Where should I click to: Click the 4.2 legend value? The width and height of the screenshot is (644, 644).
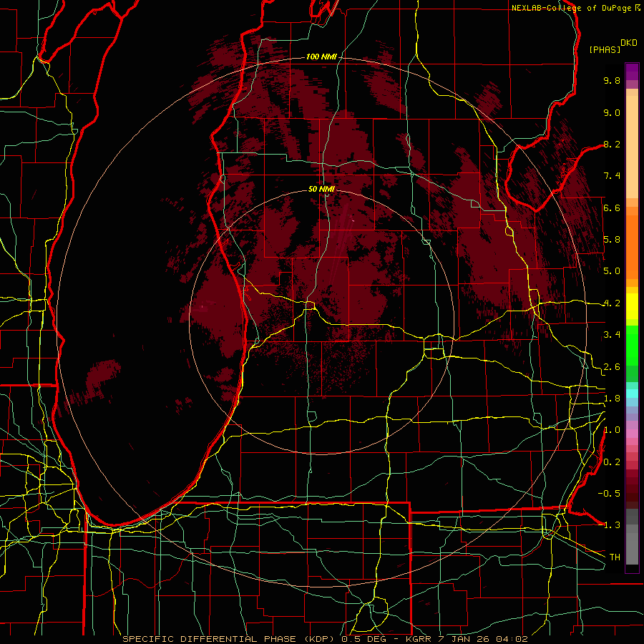(x=612, y=303)
